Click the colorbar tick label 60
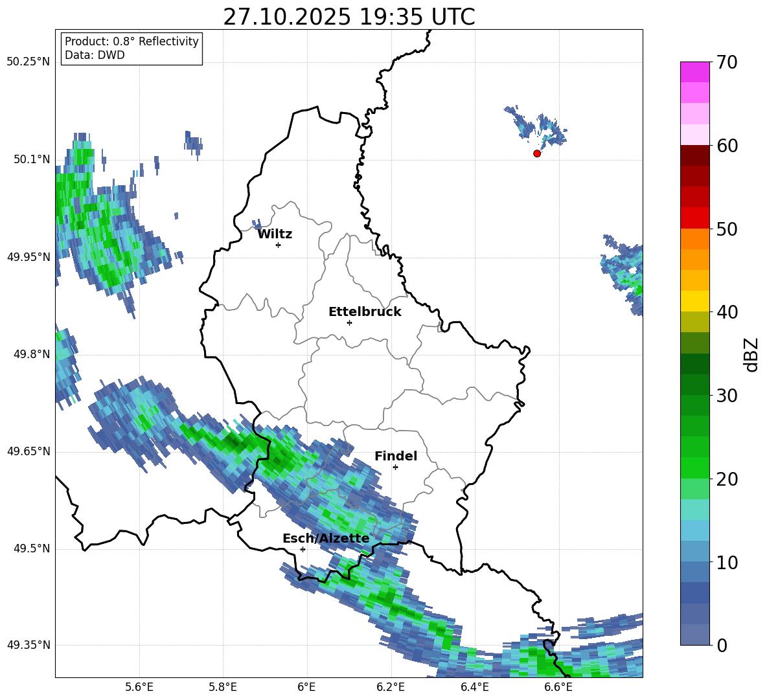This screenshot has width=767, height=700. 727,146
